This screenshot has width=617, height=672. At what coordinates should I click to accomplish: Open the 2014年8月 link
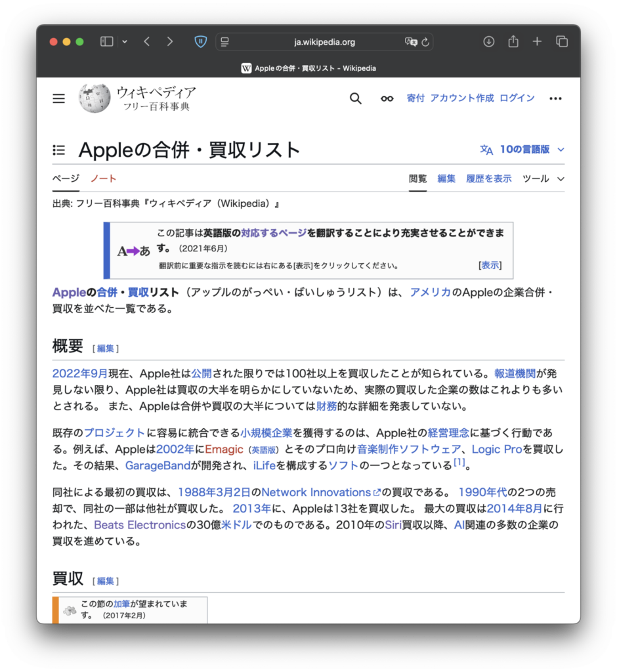515,509
